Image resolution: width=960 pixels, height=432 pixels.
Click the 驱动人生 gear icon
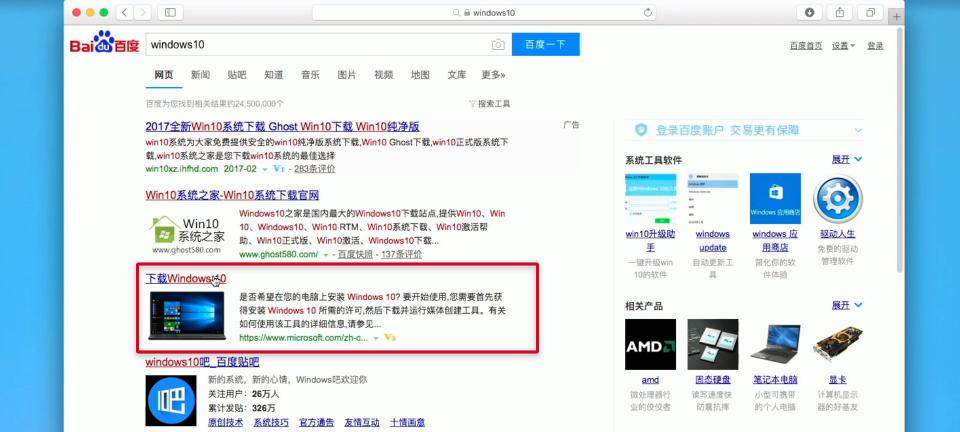tap(838, 198)
